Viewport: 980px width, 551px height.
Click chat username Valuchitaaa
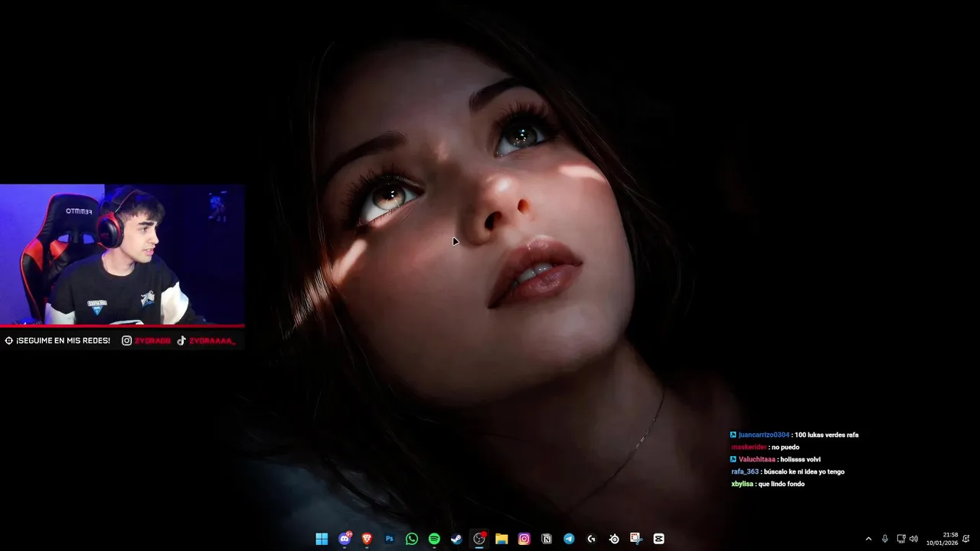point(756,459)
